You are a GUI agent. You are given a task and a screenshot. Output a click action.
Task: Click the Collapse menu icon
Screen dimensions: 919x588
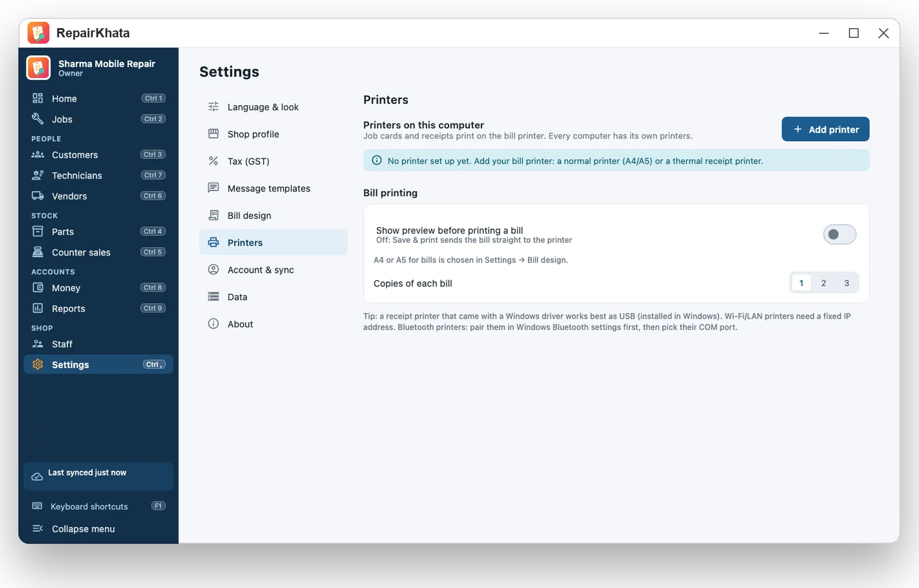coord(38,528)
